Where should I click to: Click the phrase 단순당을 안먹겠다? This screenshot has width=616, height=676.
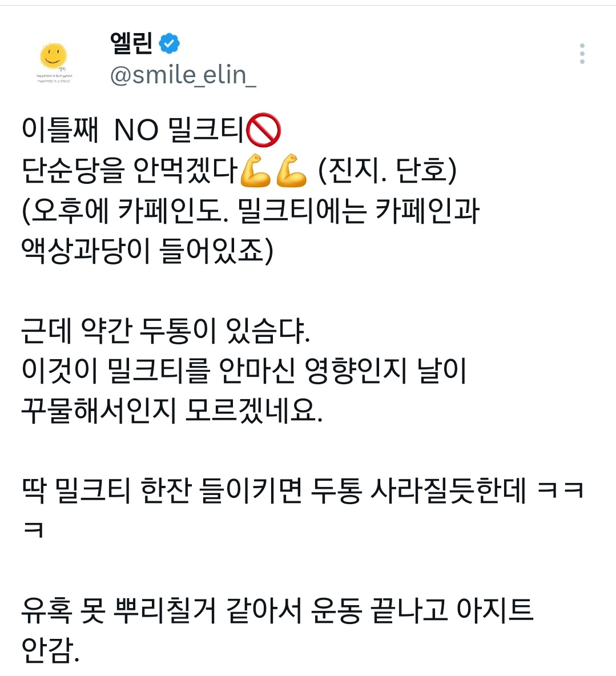point(130,170)
